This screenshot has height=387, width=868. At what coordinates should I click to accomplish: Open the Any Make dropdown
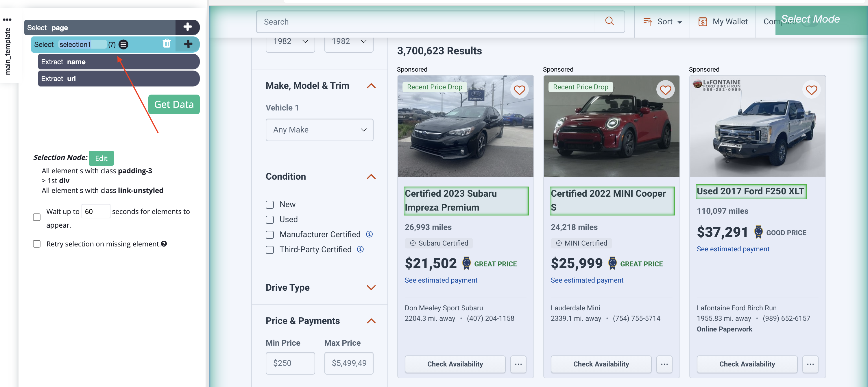click(319, 130)
